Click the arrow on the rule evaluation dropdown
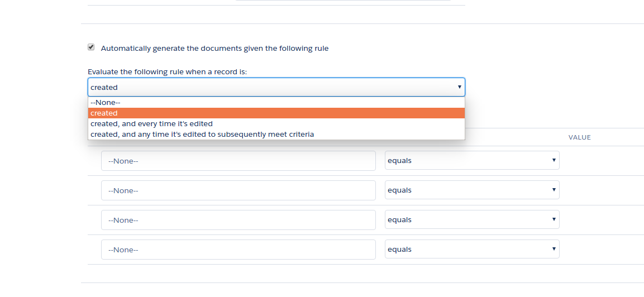This screenshot has width=644, height=297. tap(459, 87)
